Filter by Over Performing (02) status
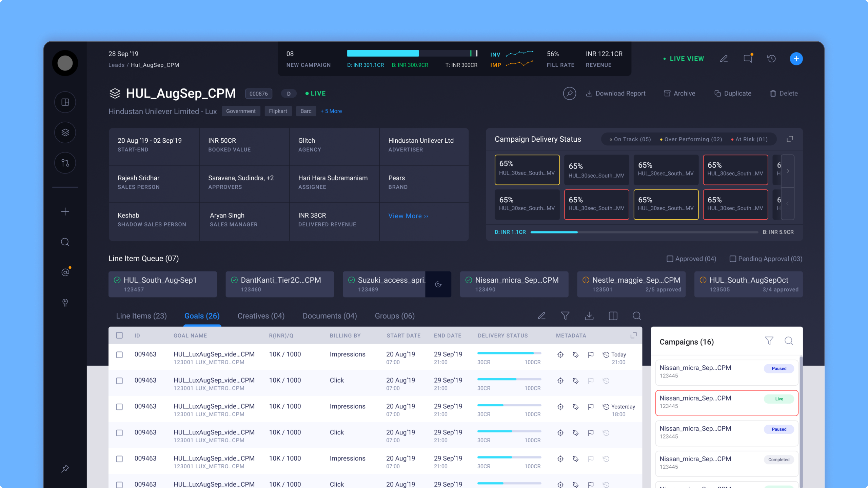Screen dimensions: 868x488 pos(691,139)
